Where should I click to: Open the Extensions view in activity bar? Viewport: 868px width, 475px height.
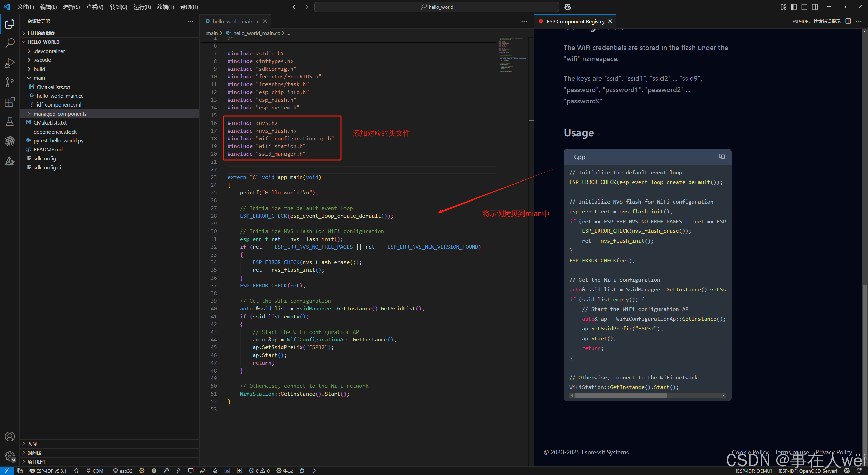pyautogui.click(x=10, y=102)
